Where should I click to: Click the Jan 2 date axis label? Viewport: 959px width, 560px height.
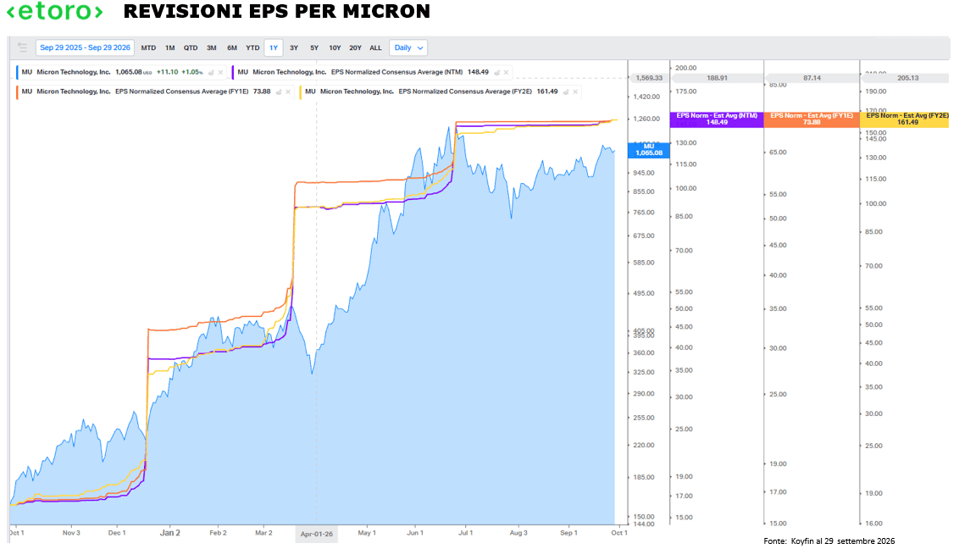tap(170, 533)
